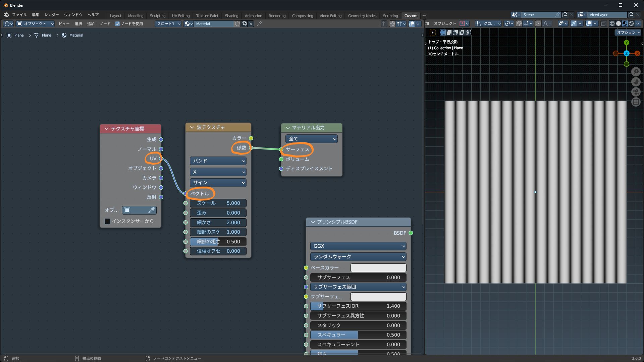Open the バンド wave type dropdown
This screenshot has height=362, width=644.
(218, 161)
